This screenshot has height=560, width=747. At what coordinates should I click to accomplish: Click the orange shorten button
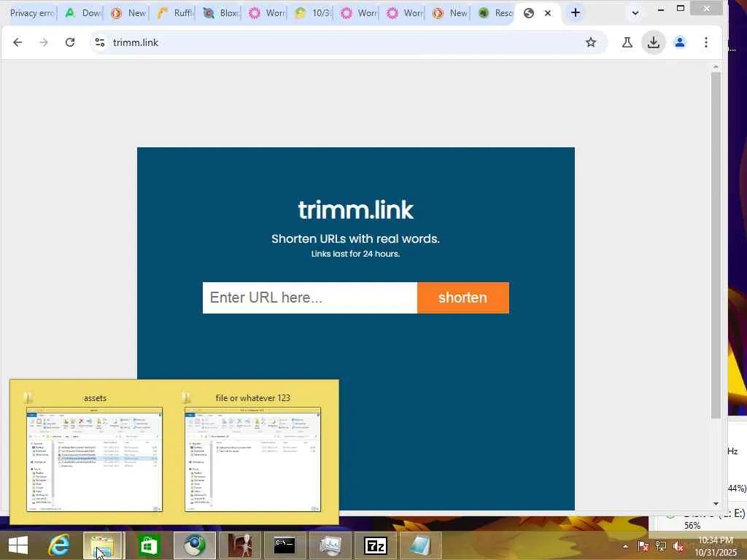click(462, 297)
